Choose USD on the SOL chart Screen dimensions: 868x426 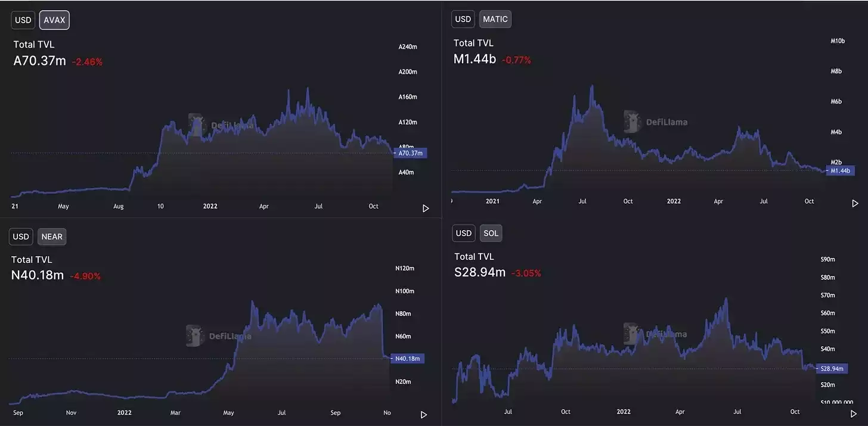pos(464,233)
